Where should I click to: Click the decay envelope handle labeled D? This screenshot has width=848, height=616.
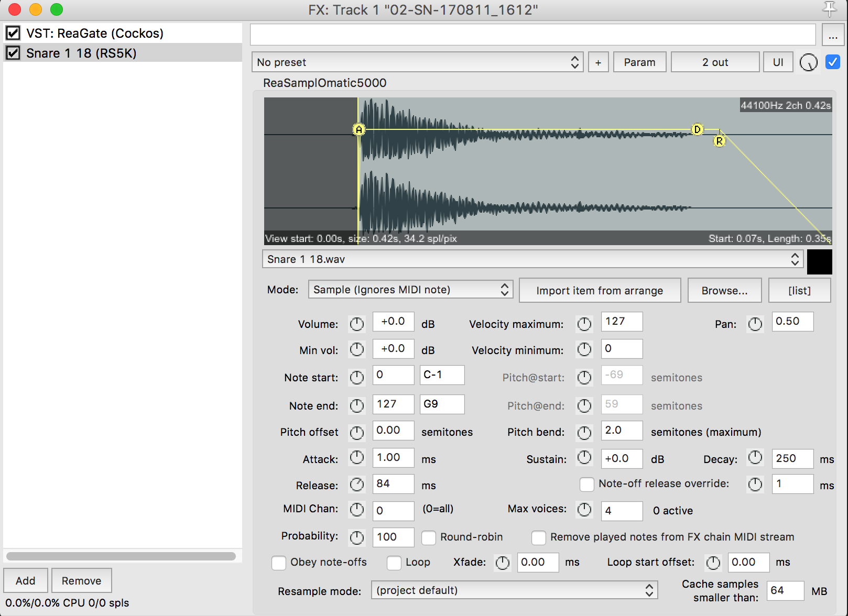click(x=697, y=129)
